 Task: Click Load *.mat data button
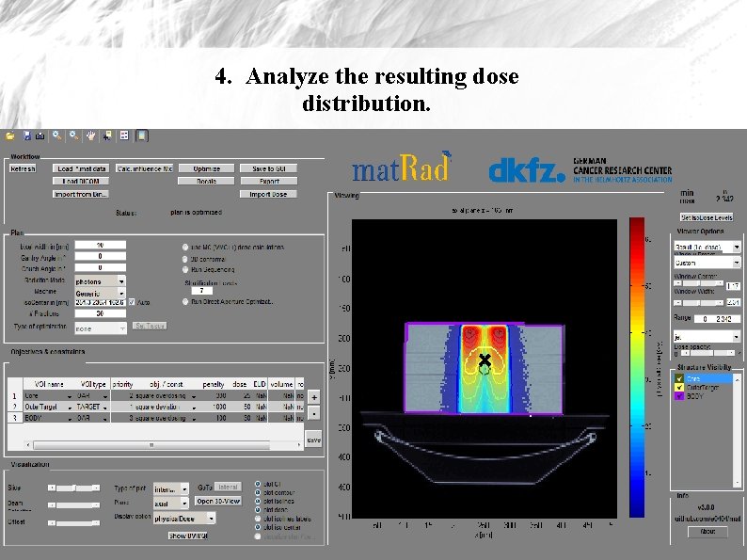(81, 168)
